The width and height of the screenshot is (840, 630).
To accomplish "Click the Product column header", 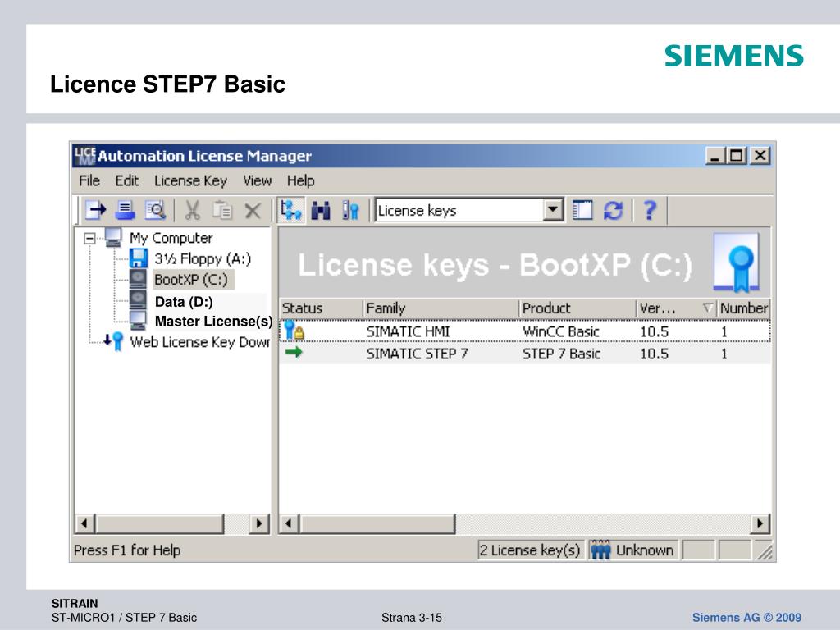I will tap(577, 308).
